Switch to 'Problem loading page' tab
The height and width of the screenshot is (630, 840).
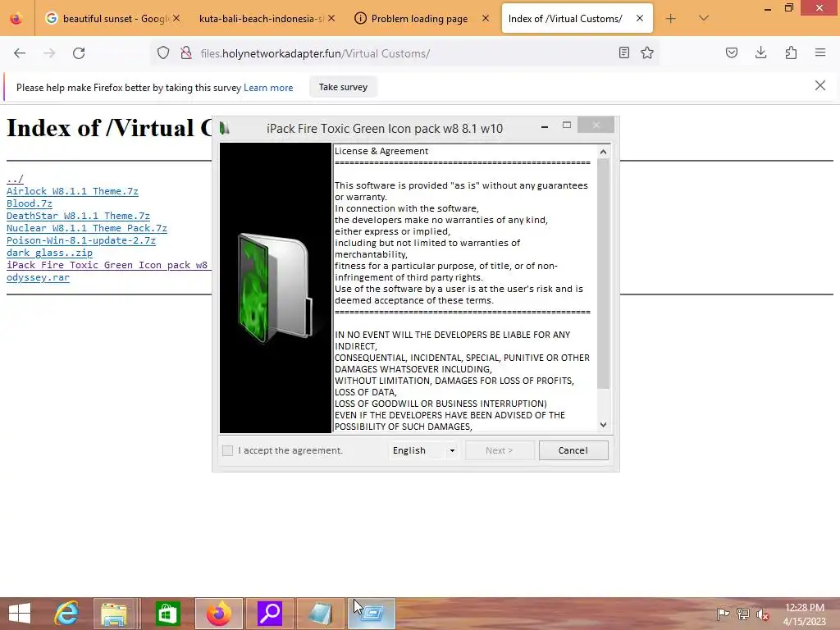click(x=419, y=19)
